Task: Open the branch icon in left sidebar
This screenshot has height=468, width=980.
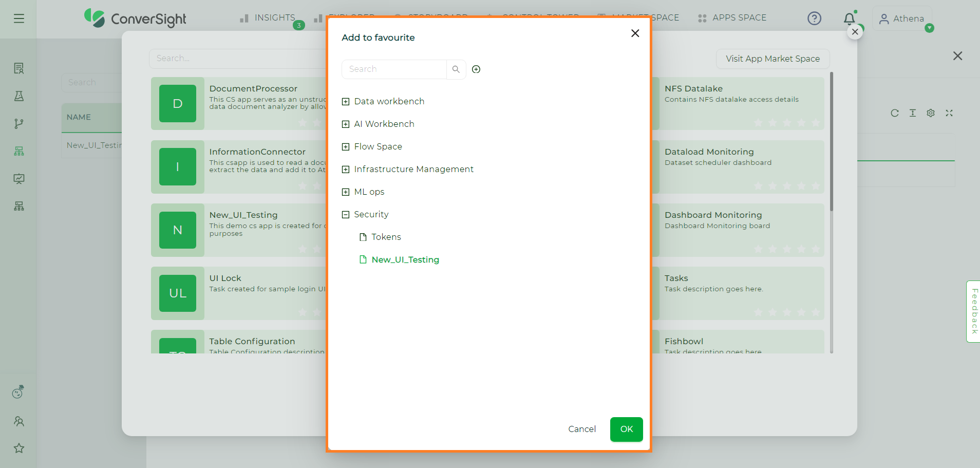Action: pyautogui.click(x=19, y=124)
